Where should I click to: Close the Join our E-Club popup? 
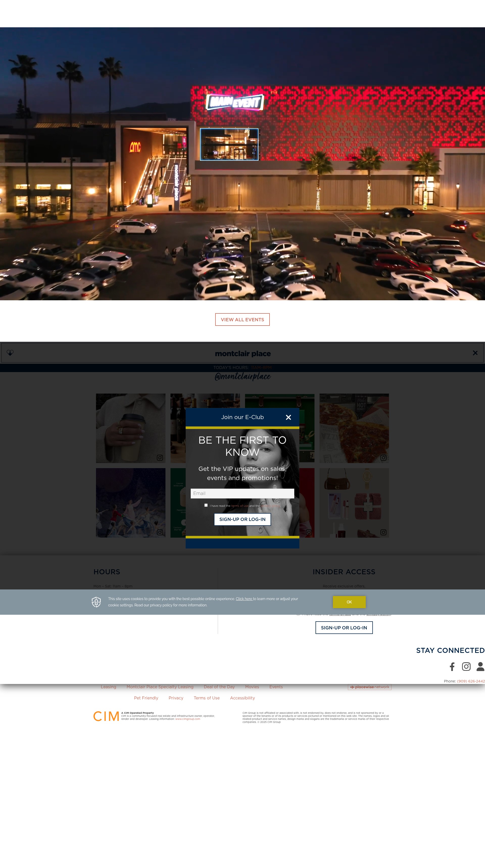(288, 417)
